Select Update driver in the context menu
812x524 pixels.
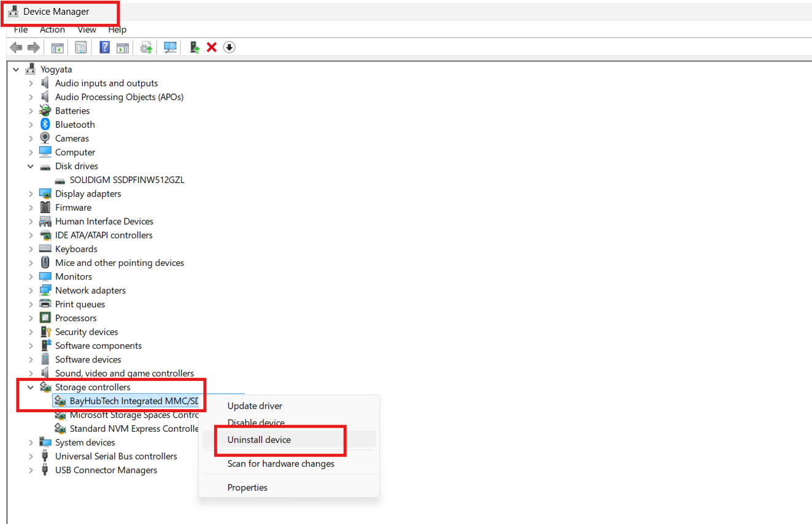tap(255, 406)
